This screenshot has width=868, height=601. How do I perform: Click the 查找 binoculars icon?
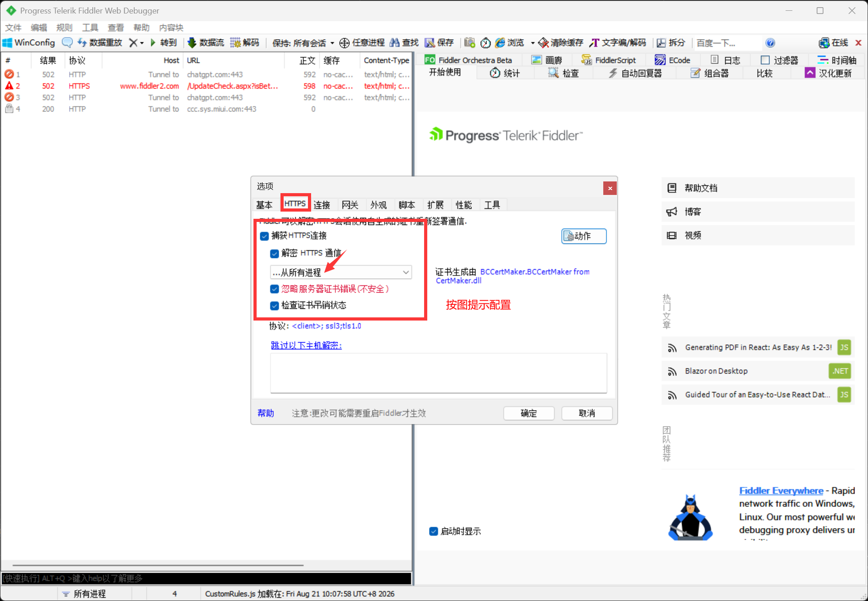tap(395, 43)
